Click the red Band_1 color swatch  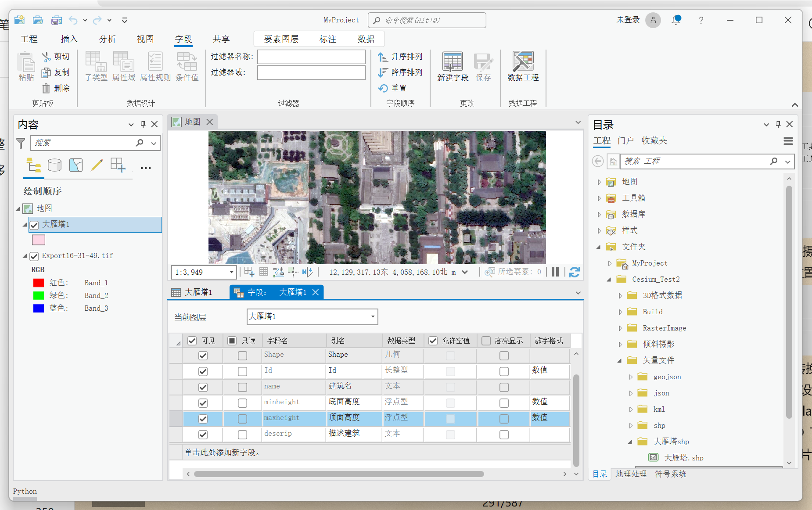pos(39,283)
